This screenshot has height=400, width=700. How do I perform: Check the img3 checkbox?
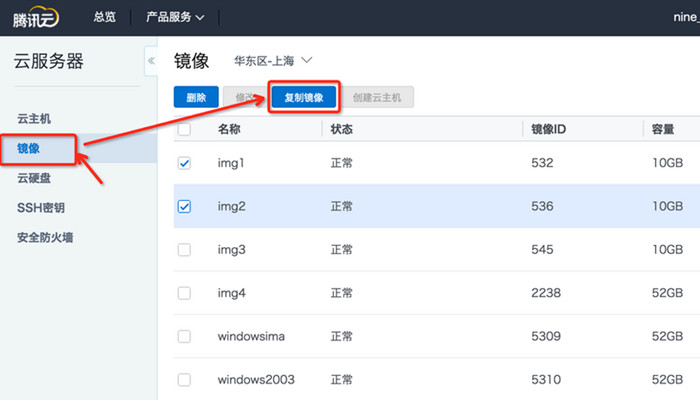[184, 249]
